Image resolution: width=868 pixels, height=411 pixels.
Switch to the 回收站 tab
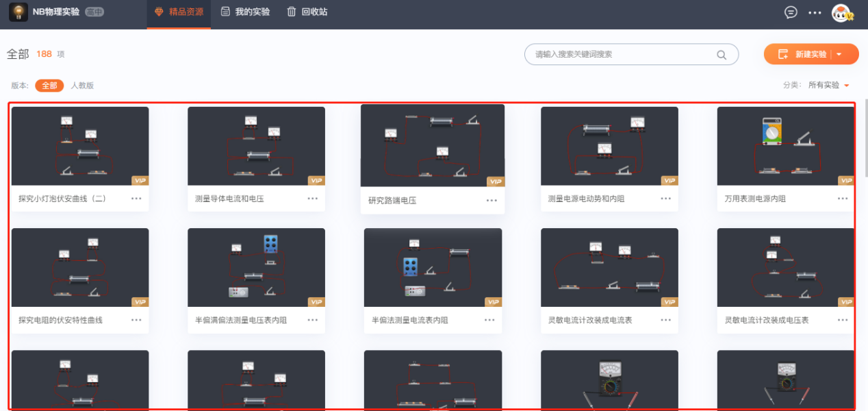307,12
